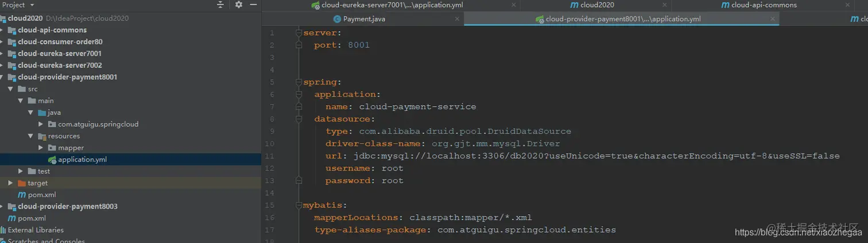Switch to the Payment.java tab

coord(364,19)
